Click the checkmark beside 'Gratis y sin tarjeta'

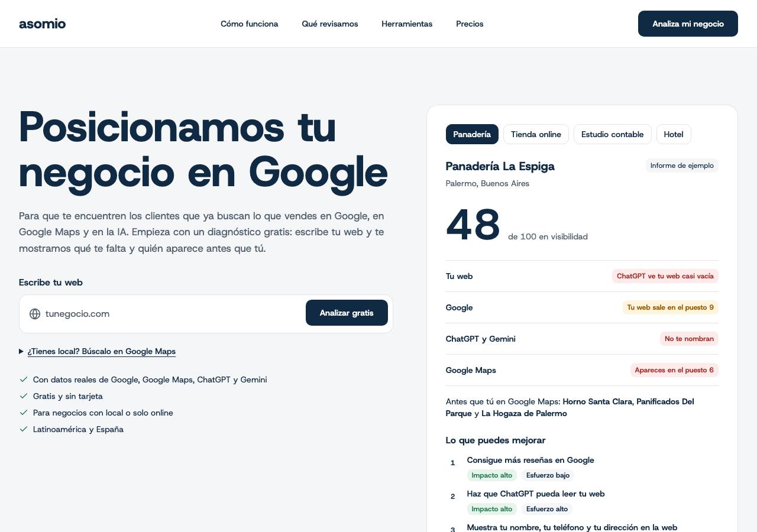click(x=24, y=396)
